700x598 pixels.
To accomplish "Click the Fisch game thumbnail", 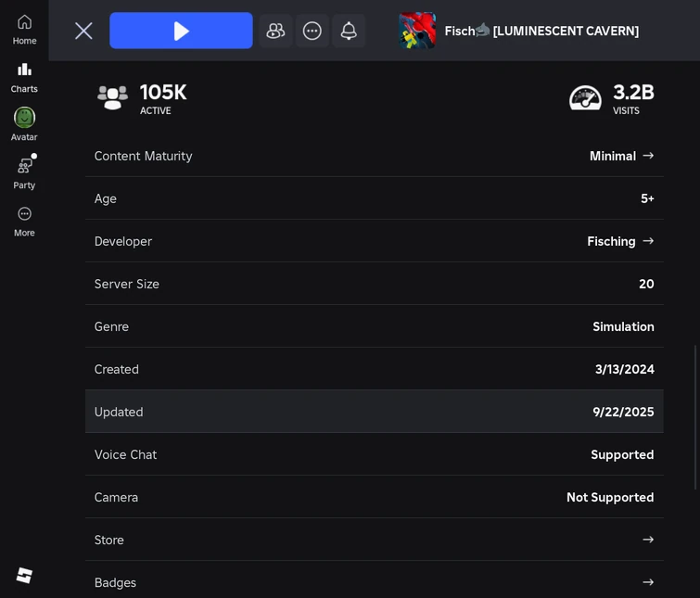I will pos(417,31).
